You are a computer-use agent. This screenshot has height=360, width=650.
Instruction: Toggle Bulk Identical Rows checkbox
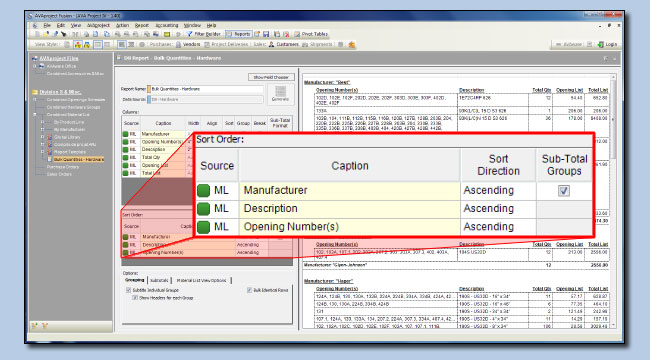click(x=249, y=290)
